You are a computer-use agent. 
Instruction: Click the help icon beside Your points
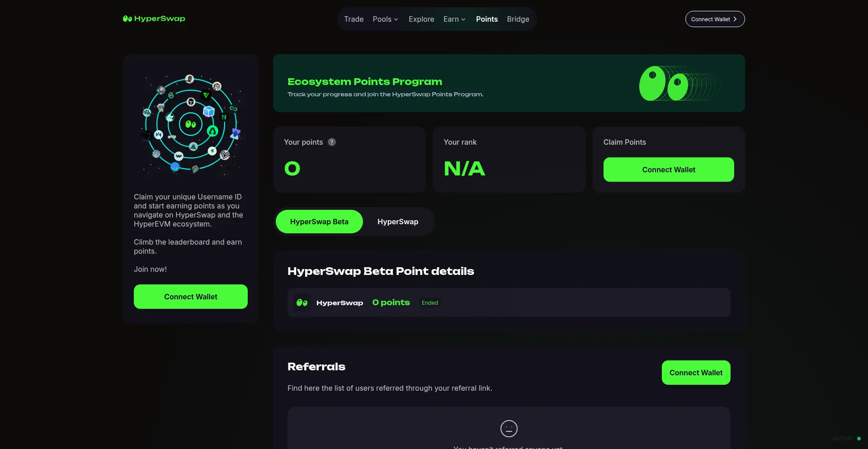(332, 142)
